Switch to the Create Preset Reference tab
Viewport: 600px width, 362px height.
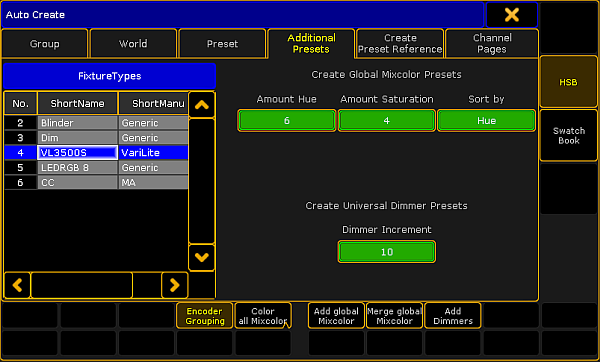tap(400, 44)
